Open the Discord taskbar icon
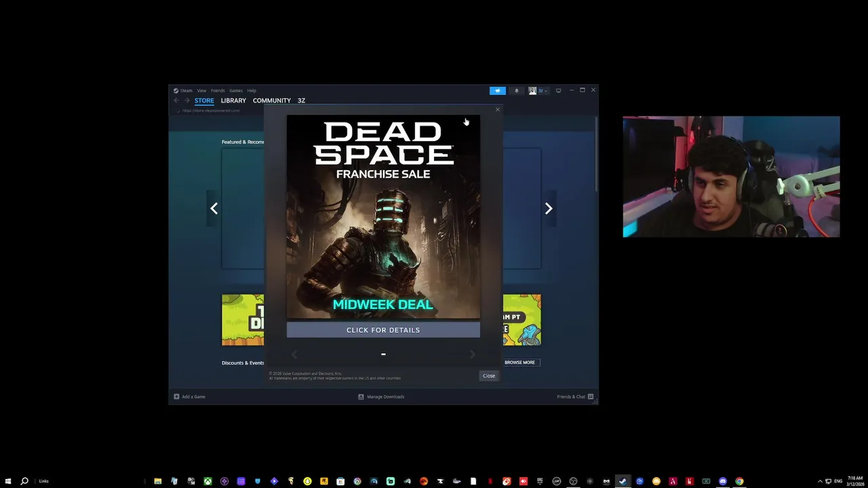The image size is (868, 488). tap(723, 481)
